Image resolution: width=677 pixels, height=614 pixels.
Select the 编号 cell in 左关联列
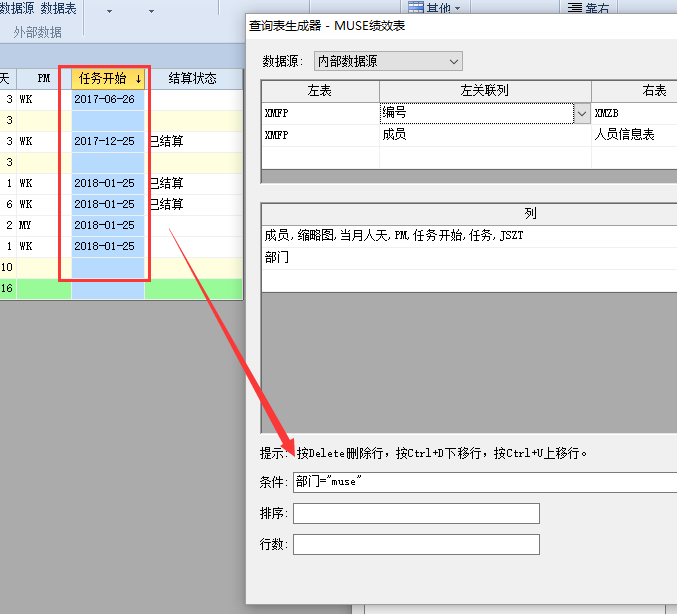[477, 113]
